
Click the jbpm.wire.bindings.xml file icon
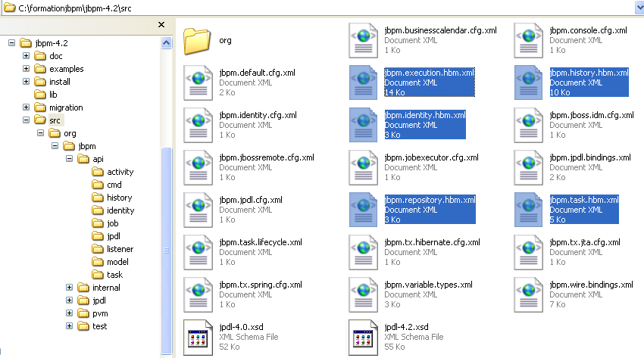pos(528,294)
